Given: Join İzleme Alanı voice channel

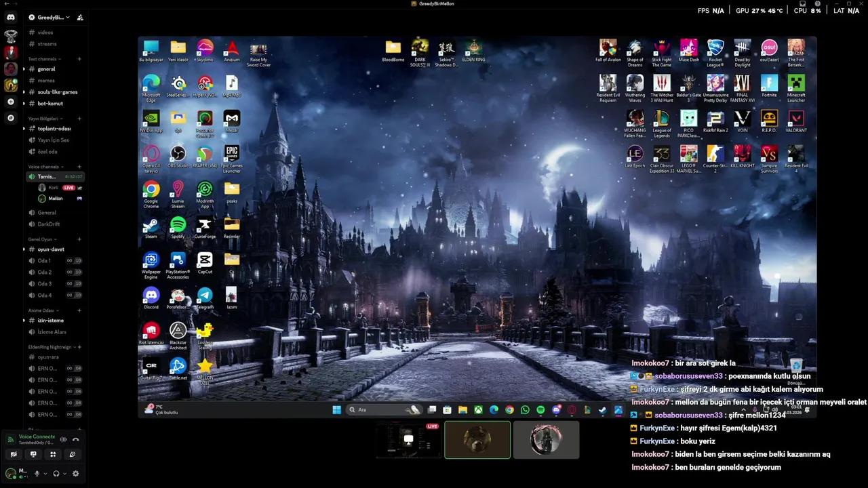Looking at the screenshot, I should pyautogui.click(x=54, y=332).
